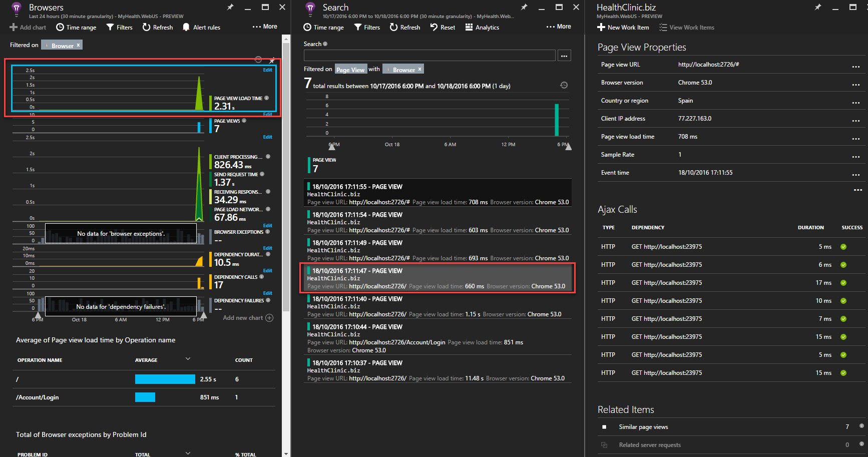Click Page View filter chip

point(350,70)
